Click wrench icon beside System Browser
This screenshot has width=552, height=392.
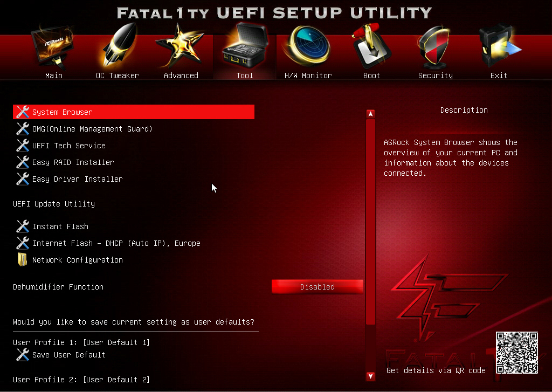click(23, 112)
